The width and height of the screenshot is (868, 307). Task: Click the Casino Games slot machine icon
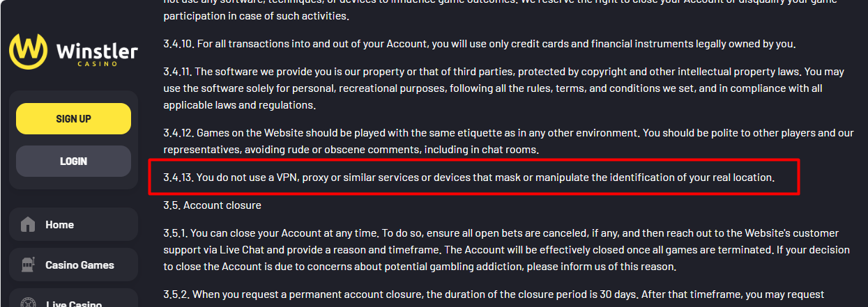[28, 265]
